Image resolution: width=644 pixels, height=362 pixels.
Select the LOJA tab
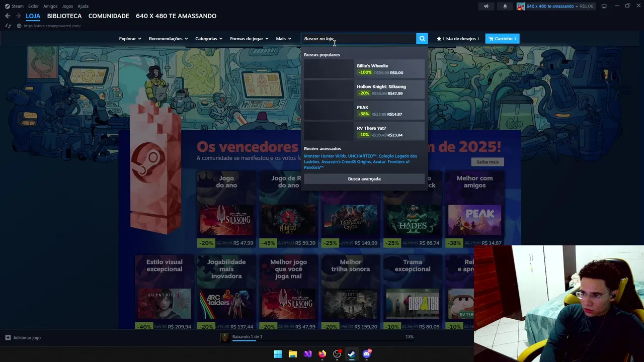pyautogui.click(x=33, y=16)
